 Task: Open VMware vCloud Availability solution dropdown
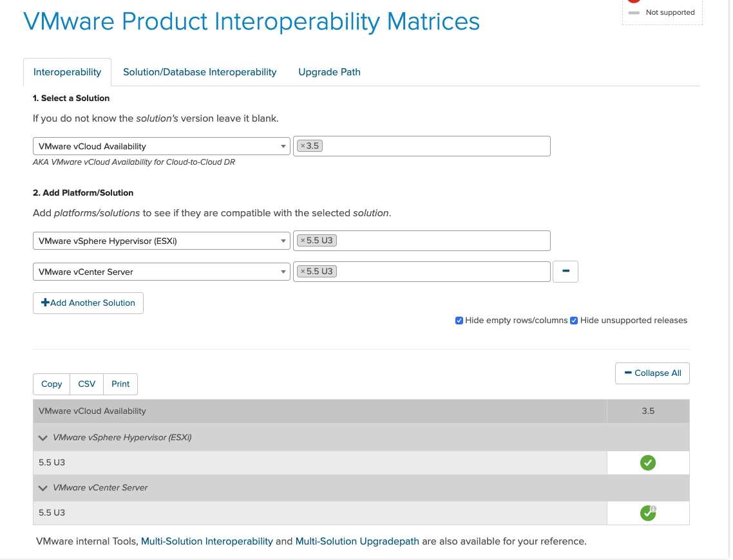[x=161, y=146]
